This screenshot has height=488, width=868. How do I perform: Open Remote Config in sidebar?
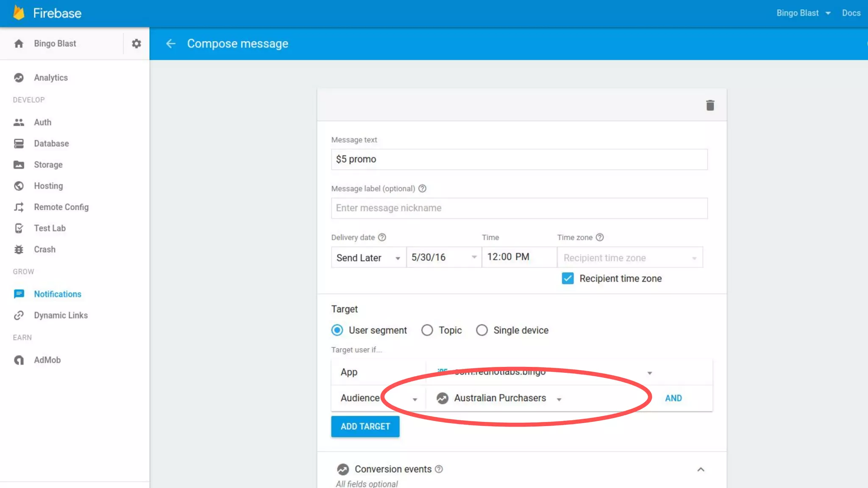[61, 207]
